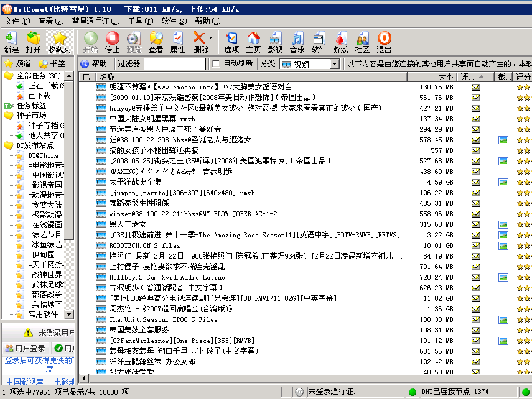Viewport: 532px width, 399px height.
Task: Collapse the 种子市场 tree folder
Action: click(9, 116)
